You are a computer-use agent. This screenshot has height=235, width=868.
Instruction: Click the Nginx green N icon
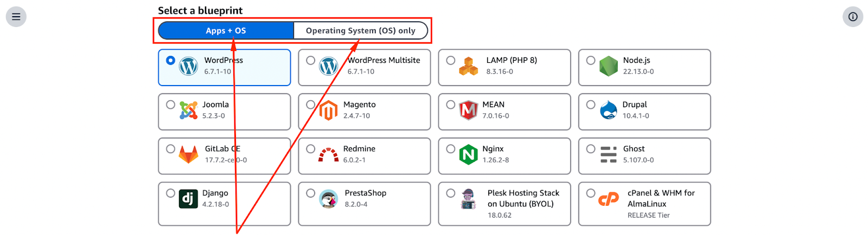pos(469,155)
